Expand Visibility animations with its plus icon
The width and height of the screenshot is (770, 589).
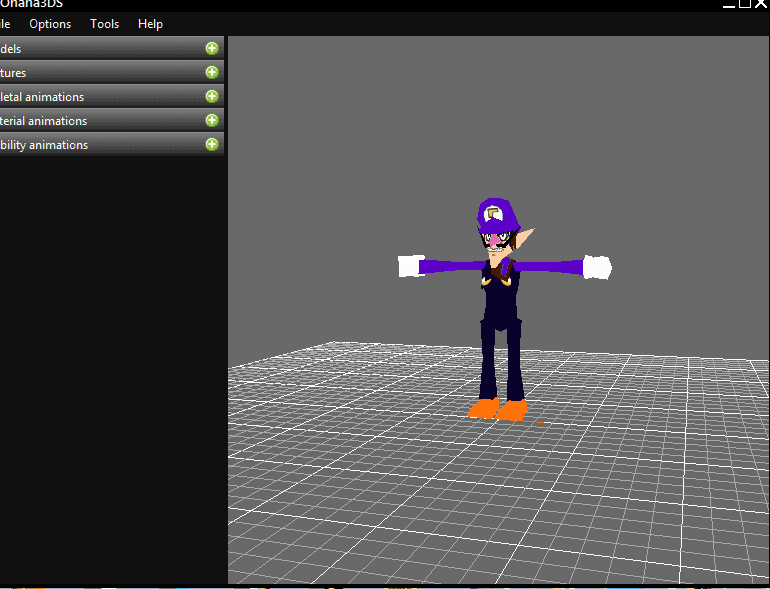click(x=212, y=144)
